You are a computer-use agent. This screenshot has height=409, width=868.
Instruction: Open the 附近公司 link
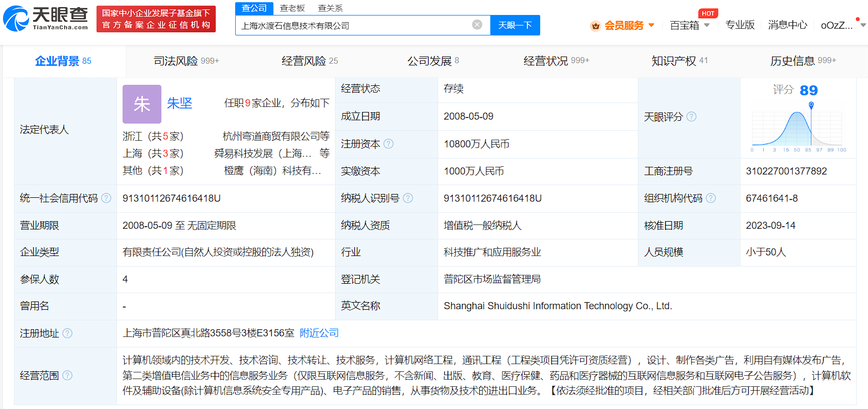(319, 333)
